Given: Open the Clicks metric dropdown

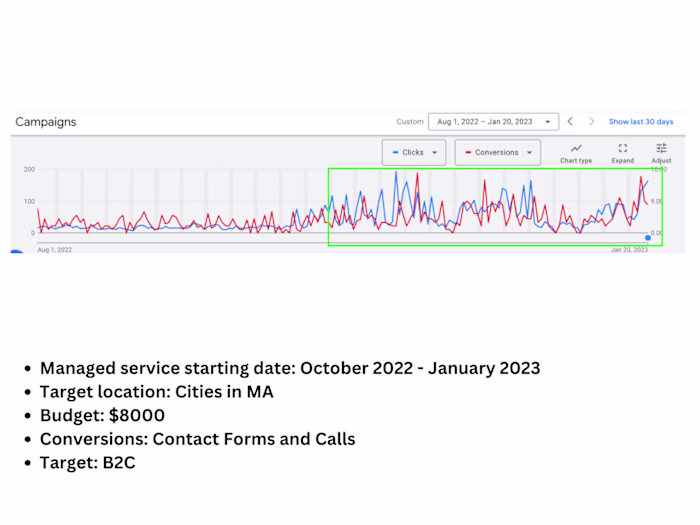Looking at the screenshot, I should click(414, 152).
